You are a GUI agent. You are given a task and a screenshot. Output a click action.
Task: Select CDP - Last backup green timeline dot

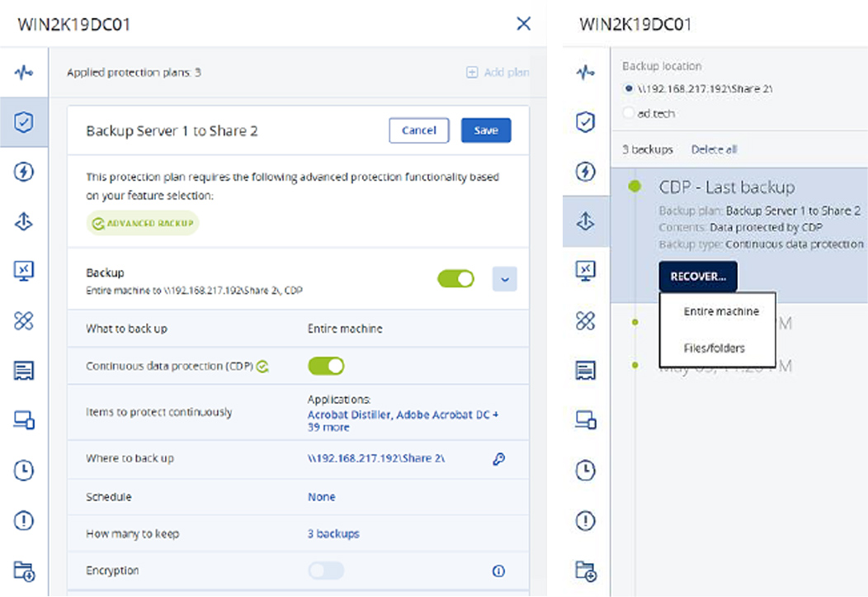coord(635,186)
